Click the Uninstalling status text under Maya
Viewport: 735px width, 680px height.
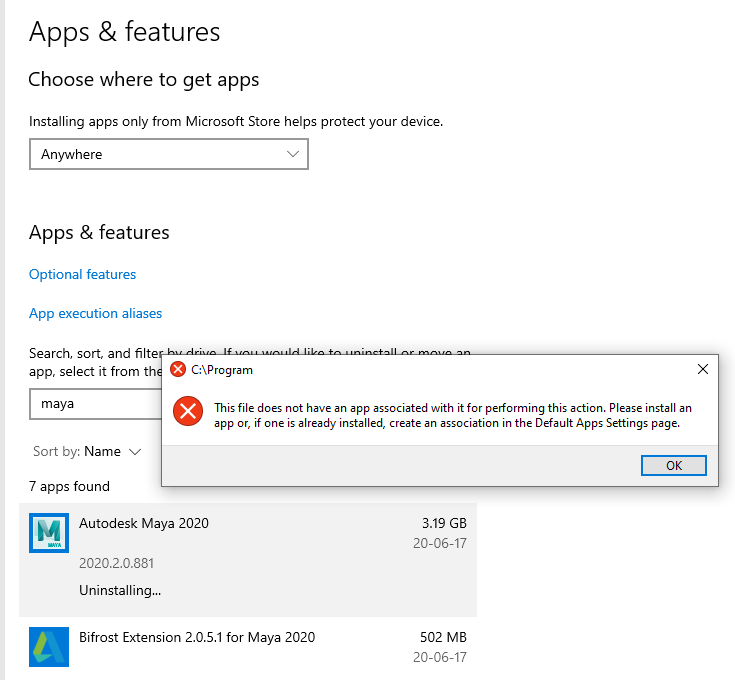click(120, 590)
